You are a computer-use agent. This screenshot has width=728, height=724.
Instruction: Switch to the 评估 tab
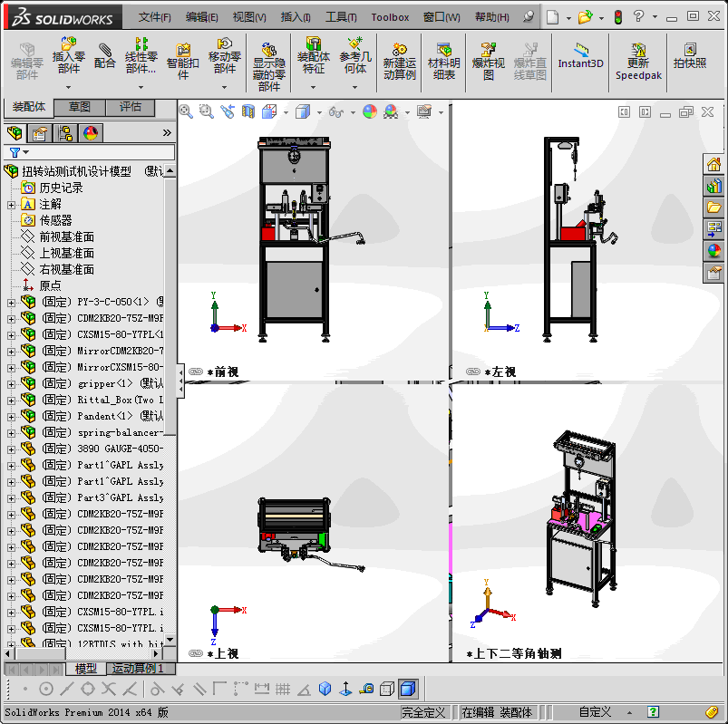[131, 107]
